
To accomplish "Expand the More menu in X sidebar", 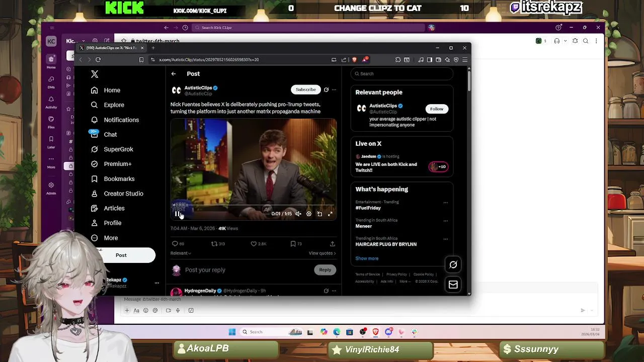I will pos(104,238).
